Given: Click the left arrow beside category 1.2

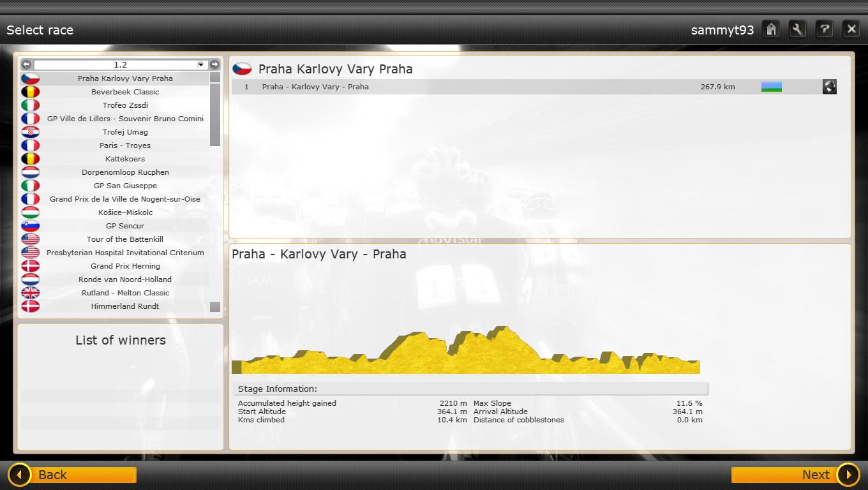Looking at the screenshot, I should click(26, 64).
